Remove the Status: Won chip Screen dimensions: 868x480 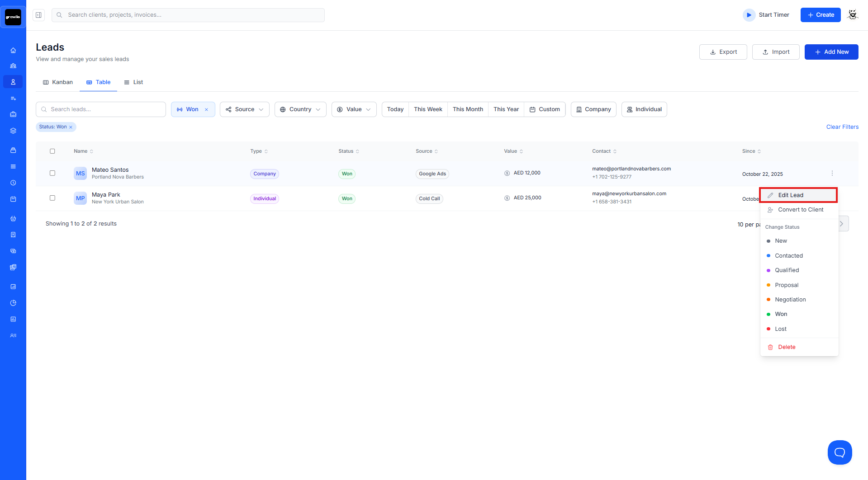(x=71, y=127)
